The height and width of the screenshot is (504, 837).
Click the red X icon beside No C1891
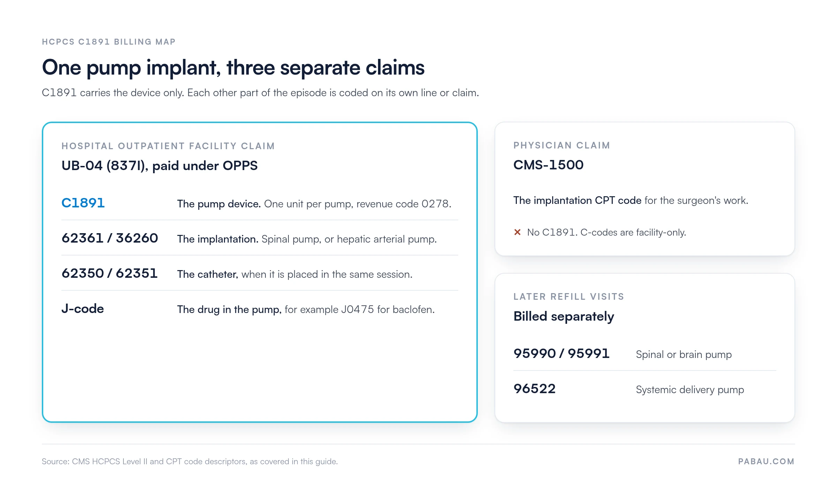518,232
